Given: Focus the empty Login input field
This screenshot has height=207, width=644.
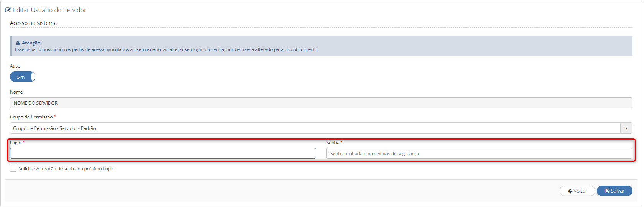Looking at the screenshot, I should coord(163,153).
